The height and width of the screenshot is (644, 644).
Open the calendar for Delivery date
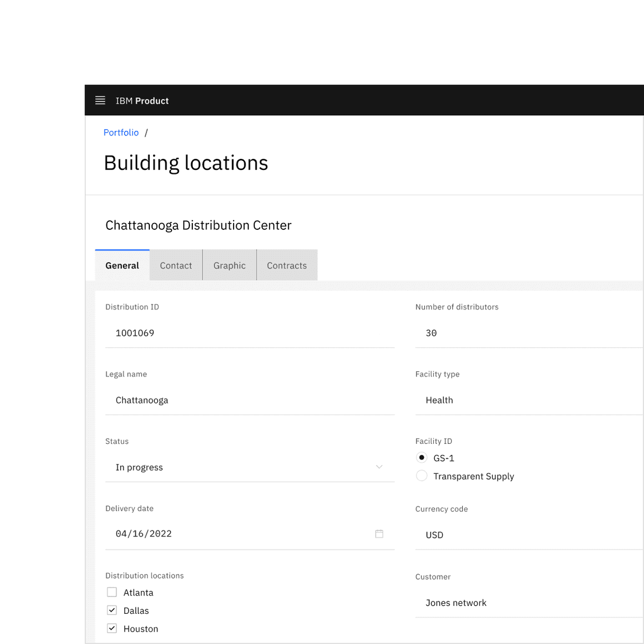[x=379, y=534]
